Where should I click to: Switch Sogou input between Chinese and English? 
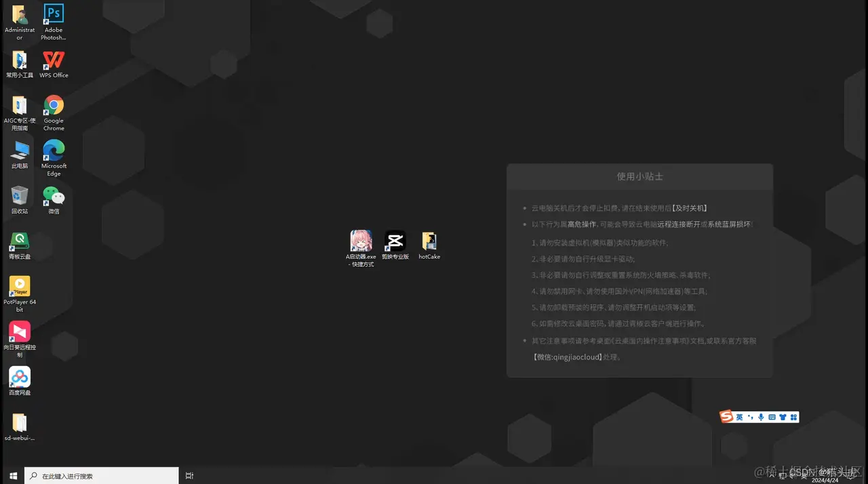tap(739, 416)
